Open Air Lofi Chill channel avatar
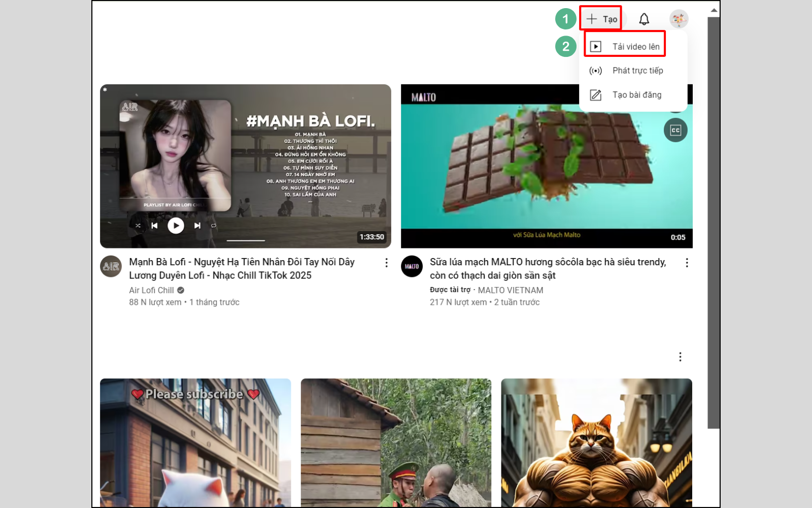 pyautogui.click(x=111, y=266)
